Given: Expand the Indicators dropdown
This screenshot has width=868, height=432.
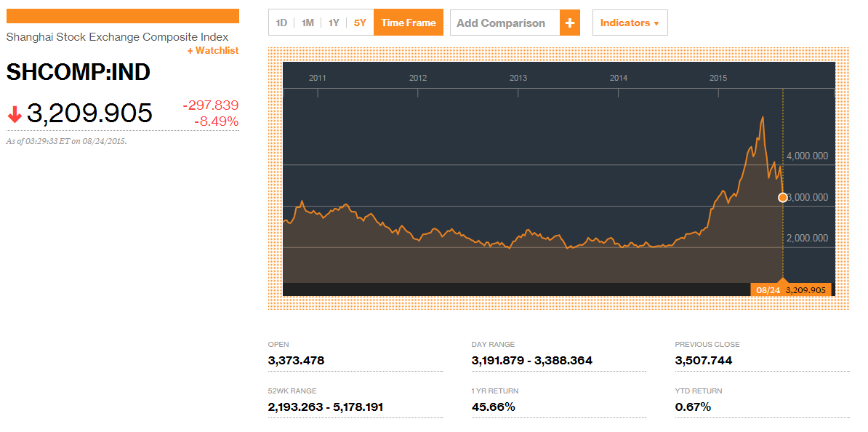Looking at the screenshot, I should pos(630,23).
